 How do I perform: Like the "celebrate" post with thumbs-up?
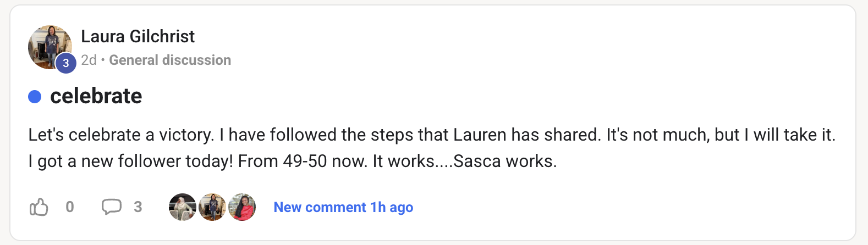pyautogui.click(x=39, y=207)
